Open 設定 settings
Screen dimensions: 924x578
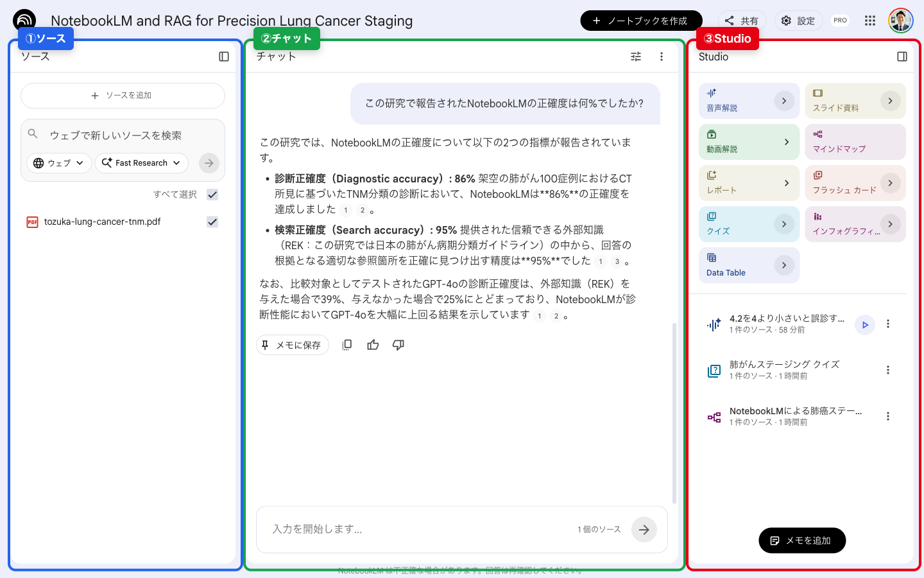tap(798, 21)
